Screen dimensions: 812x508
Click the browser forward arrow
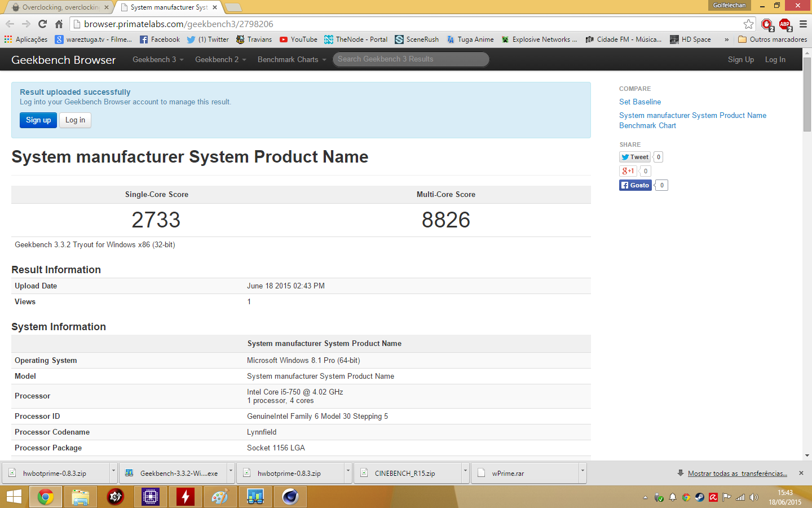tap(26, 24)
